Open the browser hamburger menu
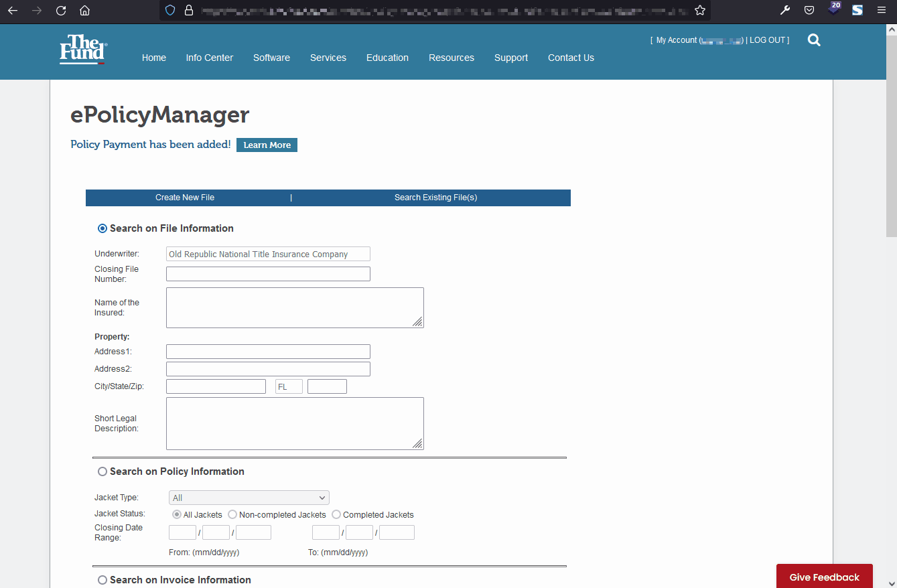The image size is (897, 588). [882, 10]
